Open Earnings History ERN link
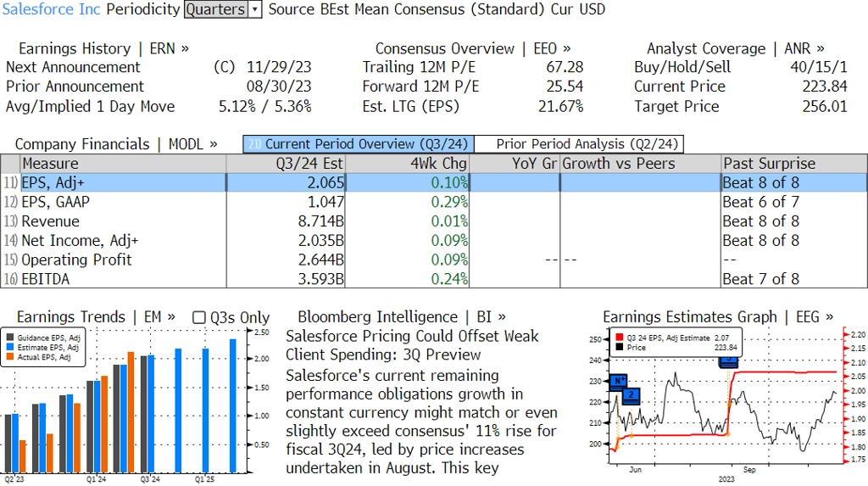 point(104,48)
